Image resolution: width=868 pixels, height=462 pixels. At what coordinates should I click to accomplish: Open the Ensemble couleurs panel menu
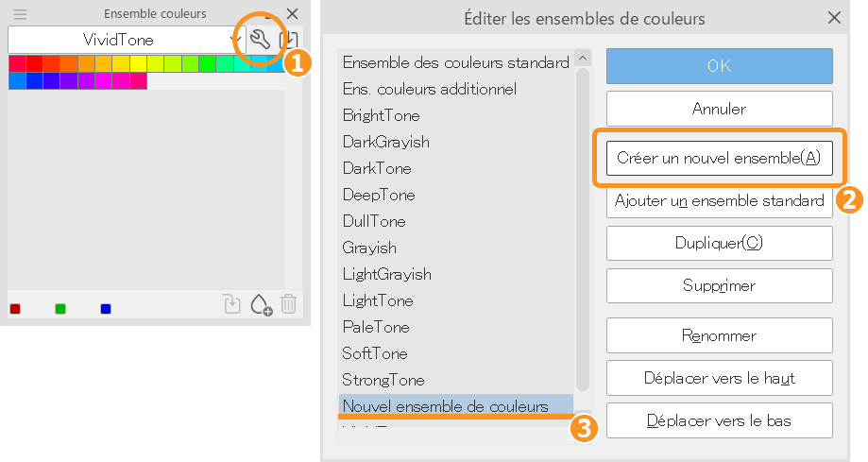pos(20,14)
